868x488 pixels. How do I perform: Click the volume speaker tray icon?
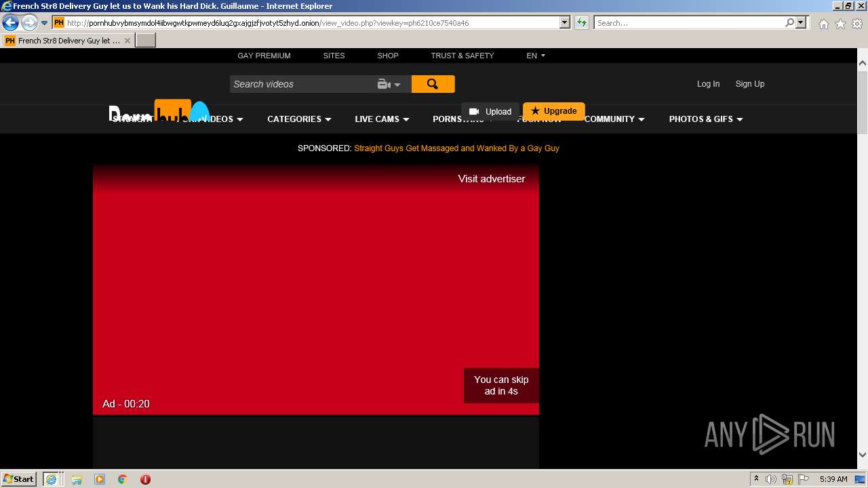pos(771,479)
